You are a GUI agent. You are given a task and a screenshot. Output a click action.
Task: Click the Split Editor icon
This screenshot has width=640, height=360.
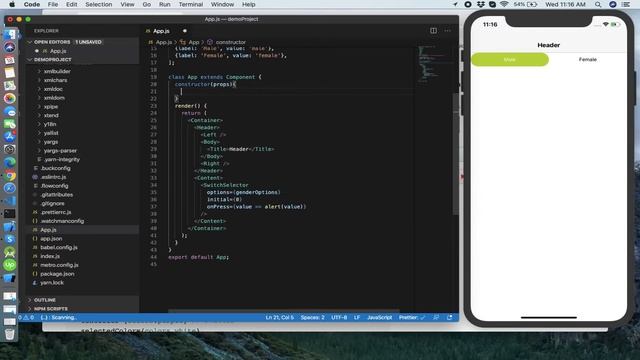click(433, 31)
